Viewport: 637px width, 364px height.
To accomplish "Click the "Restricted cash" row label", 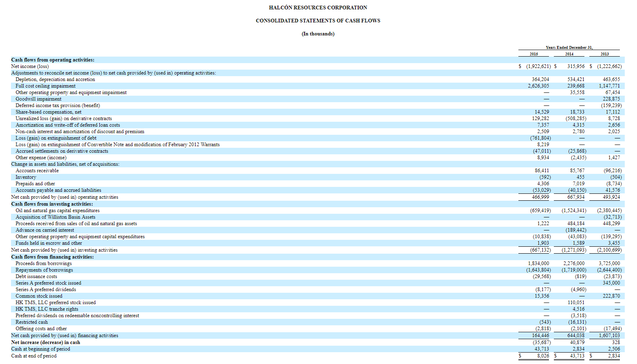I will tap(32, 322).
